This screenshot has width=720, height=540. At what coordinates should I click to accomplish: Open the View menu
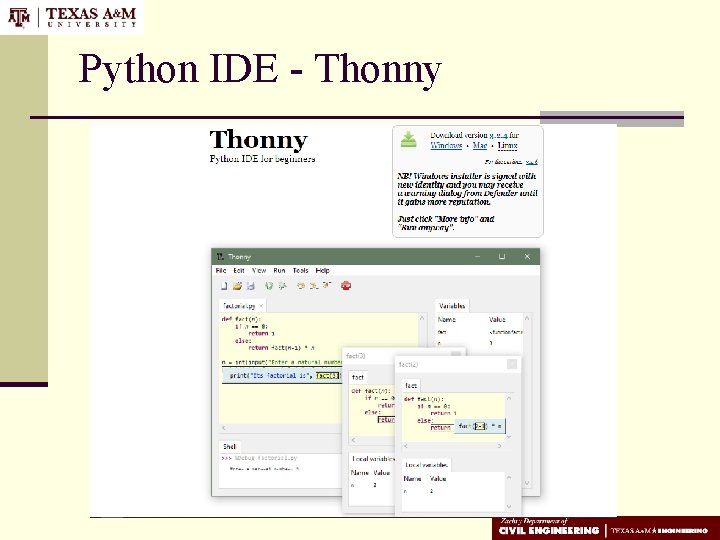259,270
